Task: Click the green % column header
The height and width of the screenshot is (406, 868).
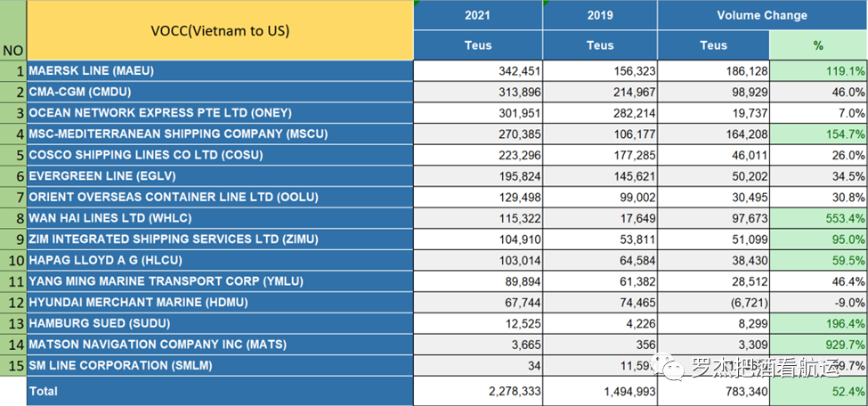Action: click(x=817, y=45)
